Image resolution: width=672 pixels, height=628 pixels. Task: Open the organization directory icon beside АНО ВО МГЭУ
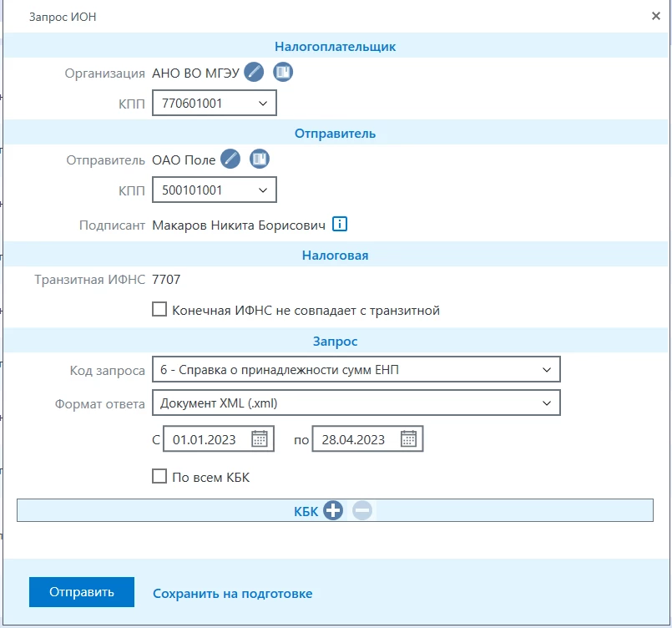pos(283,73)
